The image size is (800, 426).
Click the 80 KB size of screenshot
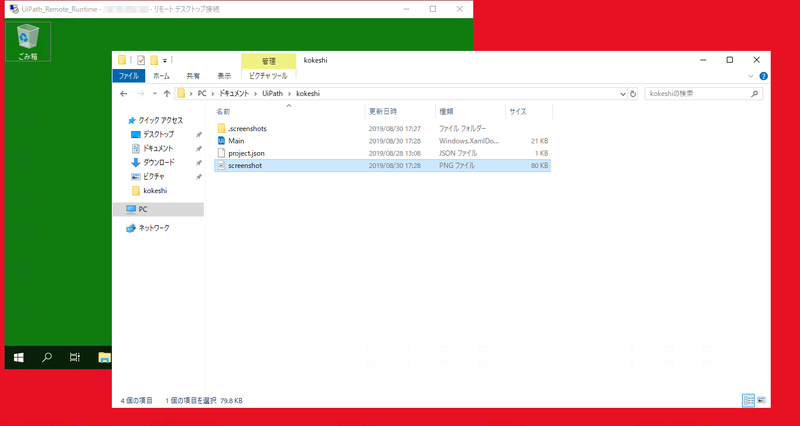539,166
